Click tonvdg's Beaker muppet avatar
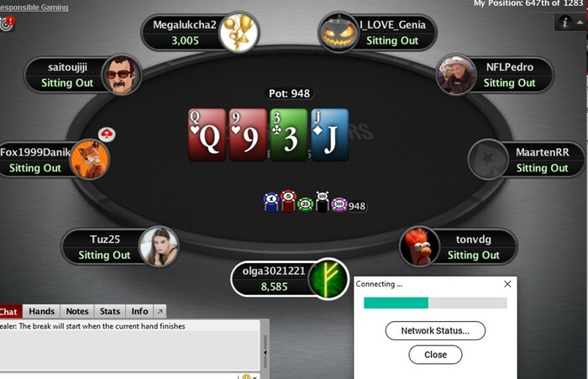 tap(419, 246)
